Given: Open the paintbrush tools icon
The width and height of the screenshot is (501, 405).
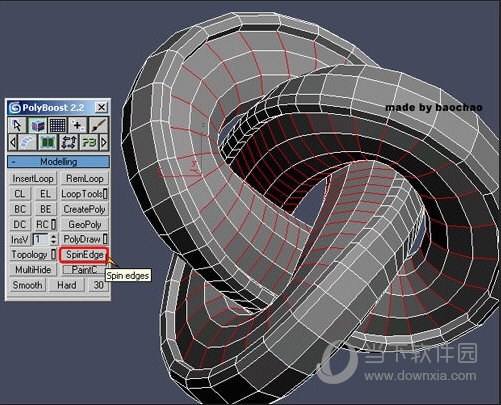Looking at the screenshot, I should (x=99, y=126).
